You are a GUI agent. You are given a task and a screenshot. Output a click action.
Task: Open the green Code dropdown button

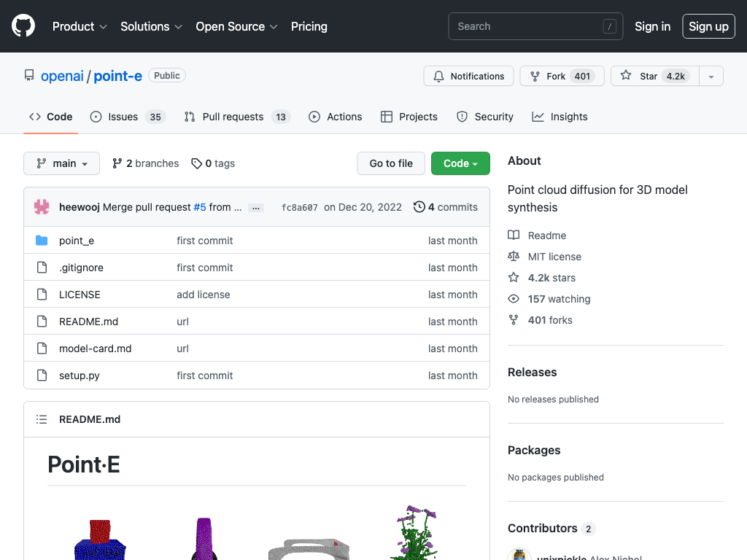461,163
